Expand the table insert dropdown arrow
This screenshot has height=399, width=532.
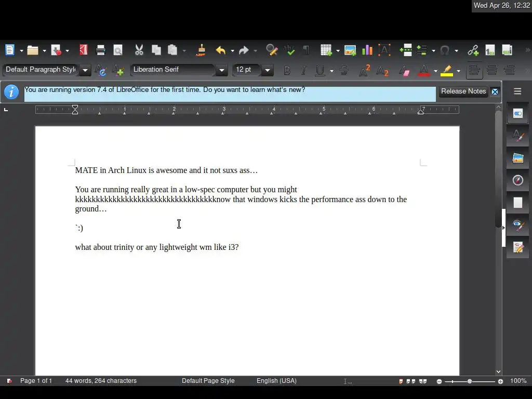[338, 51]
